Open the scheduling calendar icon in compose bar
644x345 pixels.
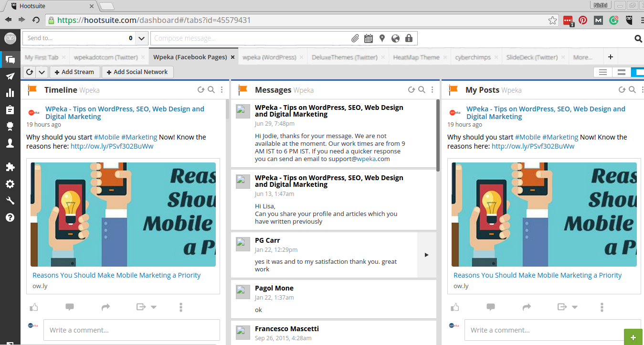(x=368, y=38)
